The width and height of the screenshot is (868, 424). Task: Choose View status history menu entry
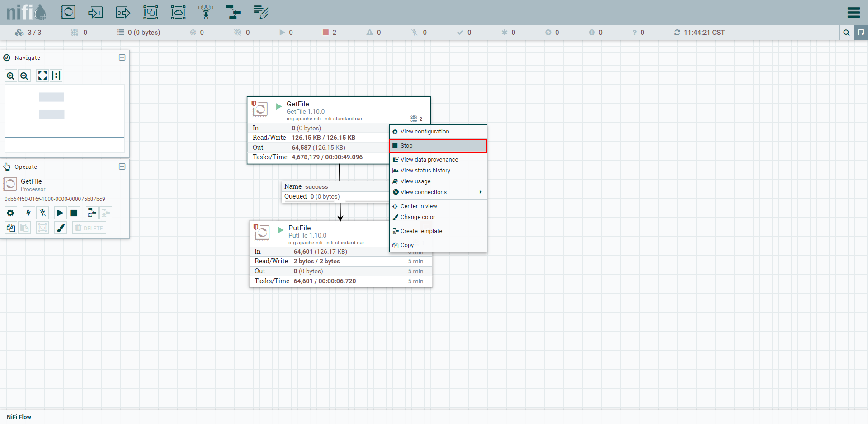coord(438,171)
